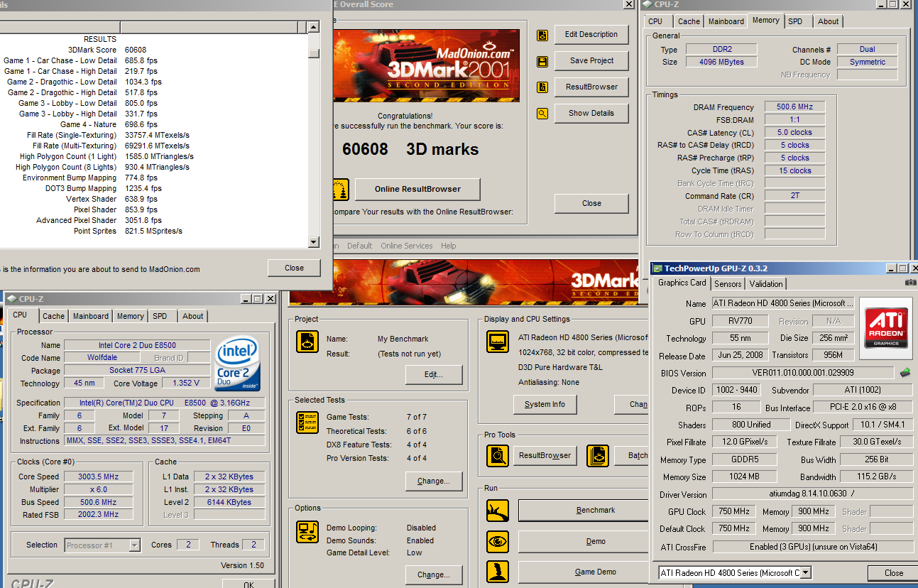Image resolution: width=918 pixels, height=588 pixels.
Task: Open About tab in lower CPU-Z window
Action: click(192, 316)
